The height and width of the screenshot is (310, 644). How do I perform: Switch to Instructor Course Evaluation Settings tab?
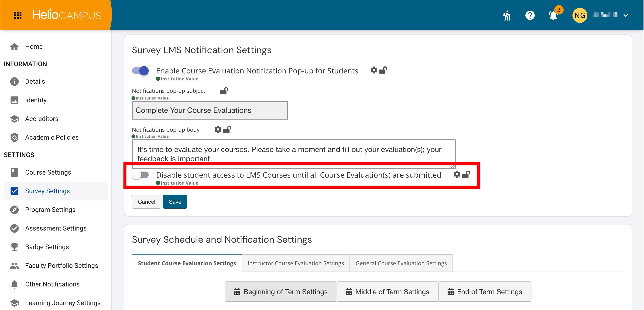(296, 263)
